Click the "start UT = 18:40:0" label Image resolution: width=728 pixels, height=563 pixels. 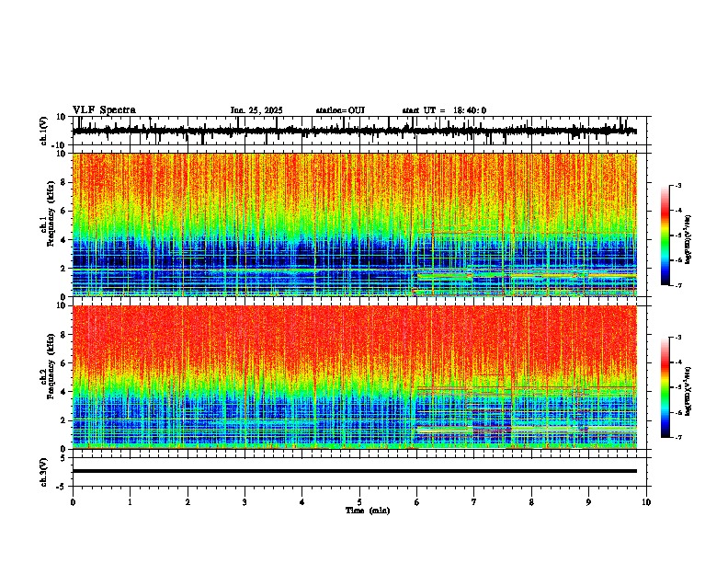[x=444, y=110]
